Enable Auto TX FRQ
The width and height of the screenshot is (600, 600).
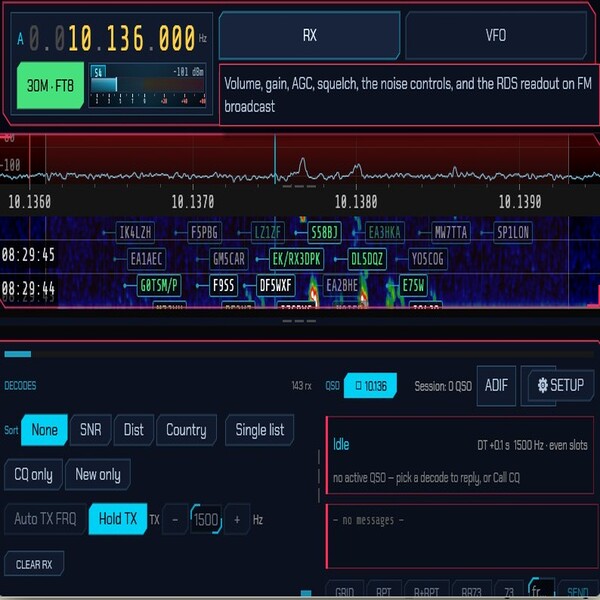click(x=45, y=519)
